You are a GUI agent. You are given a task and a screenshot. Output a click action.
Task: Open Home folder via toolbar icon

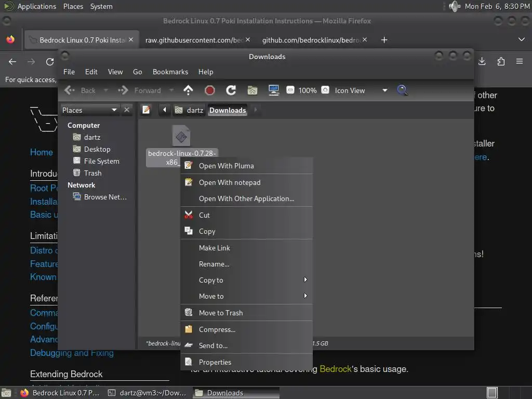(x=252, y=90)
